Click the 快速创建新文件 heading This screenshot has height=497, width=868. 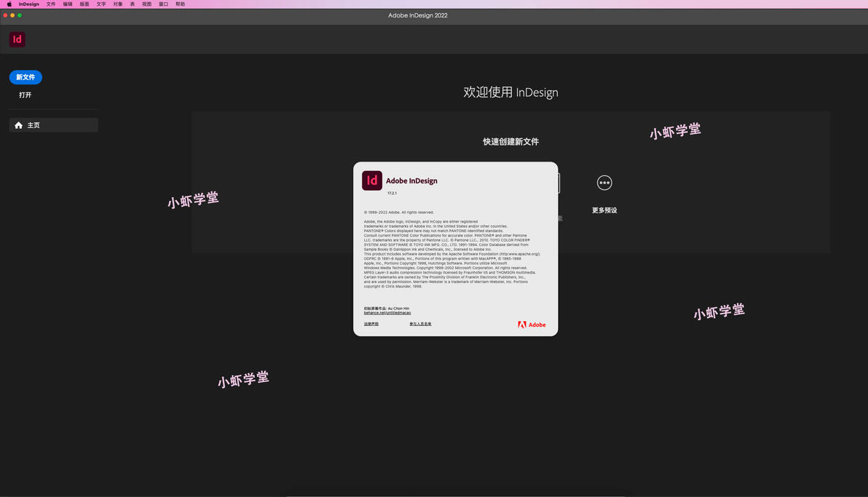click(510, 142)
